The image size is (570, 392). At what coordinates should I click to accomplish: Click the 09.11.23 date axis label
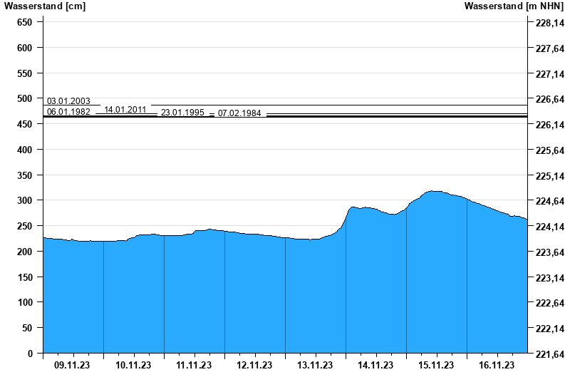pyautogui.click(x=73, y=366)
